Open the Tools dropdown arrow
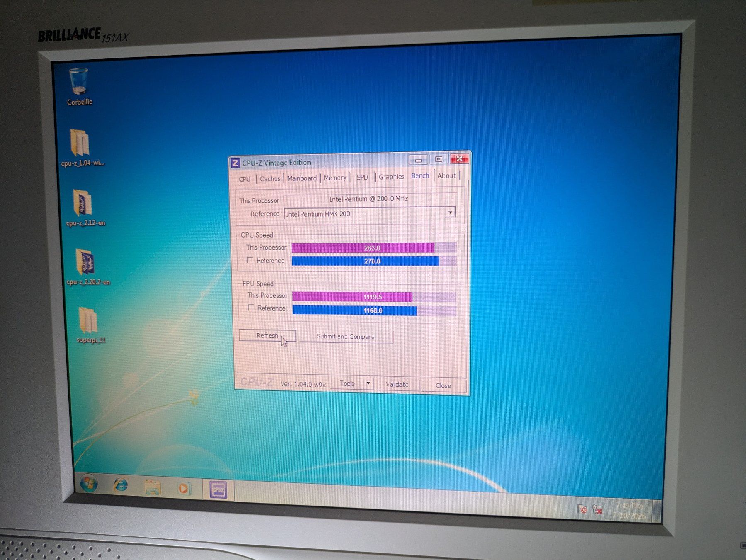 [368, 383]
